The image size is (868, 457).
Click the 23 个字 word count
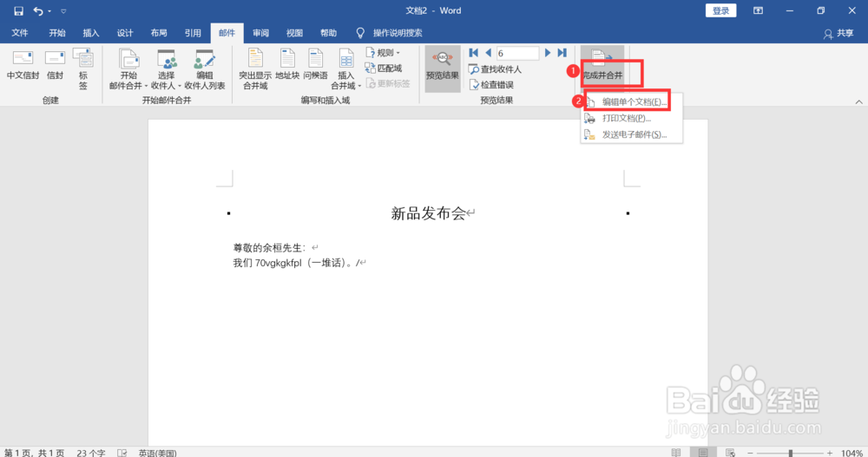(x=91, y=453)
